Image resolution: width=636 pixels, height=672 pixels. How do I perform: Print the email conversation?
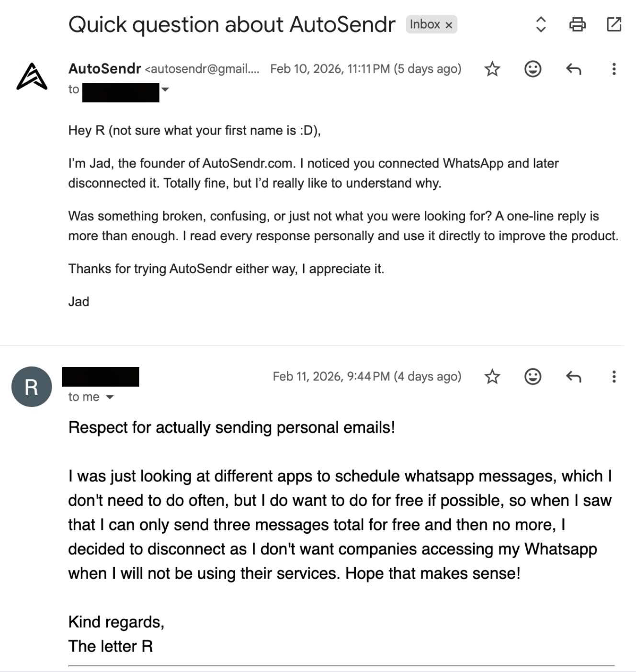click(578, 25)
